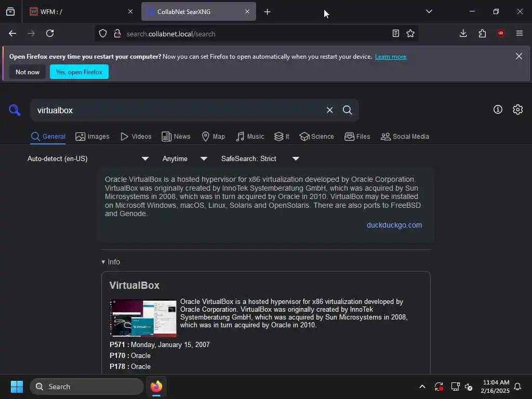The height and width of the screenshot is (399, 532).
Task: Switch to Science category
Action: (x=317, y=137)
